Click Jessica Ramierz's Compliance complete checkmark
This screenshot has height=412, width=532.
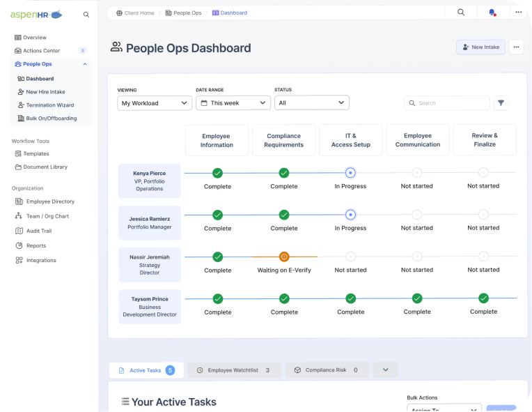[x=283, y=215]
